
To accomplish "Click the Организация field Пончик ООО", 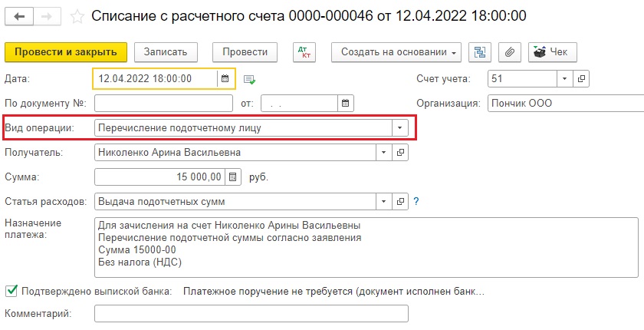I will [566, 103].
